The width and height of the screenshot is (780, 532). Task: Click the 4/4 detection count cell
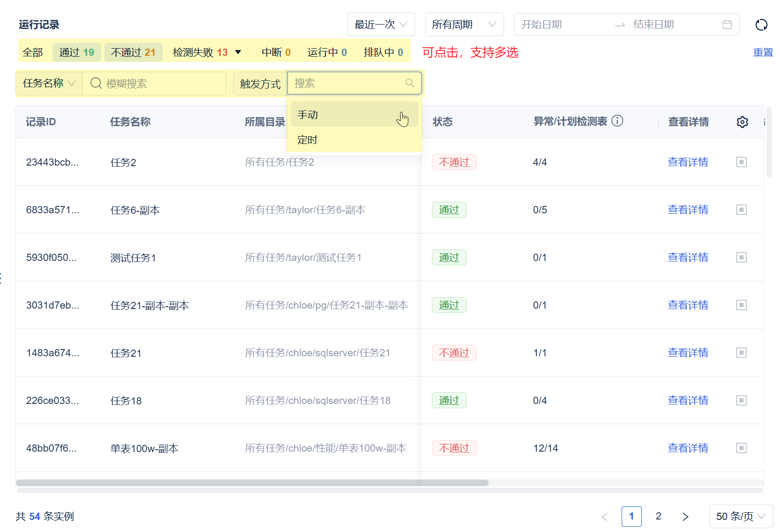tap(540, 162)
